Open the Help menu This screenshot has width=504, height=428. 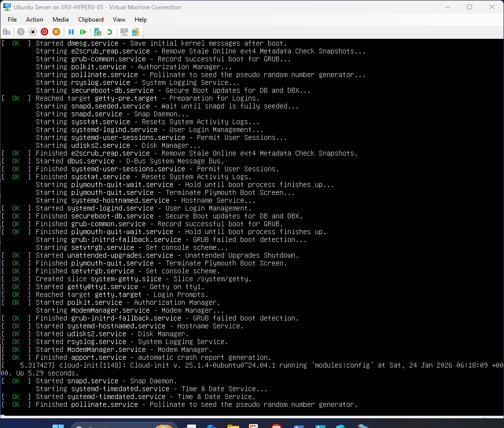click(140, 19)
